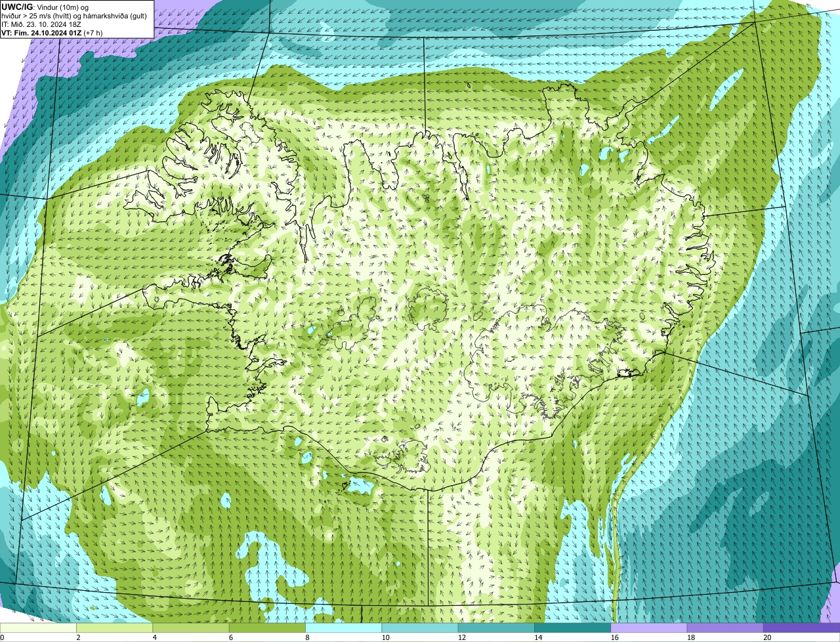Click the legend scale label "10"
This screenshot has height=642, width=840.
click(x=385, y=637)
